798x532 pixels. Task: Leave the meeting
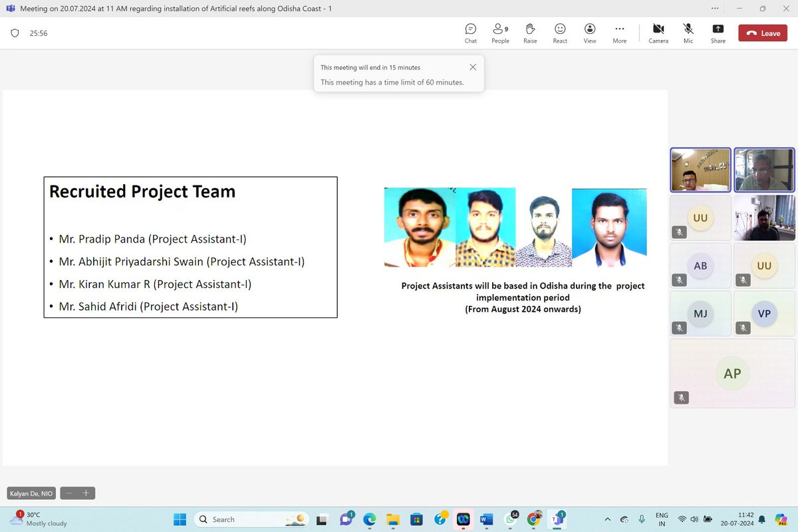click(763, 33)
